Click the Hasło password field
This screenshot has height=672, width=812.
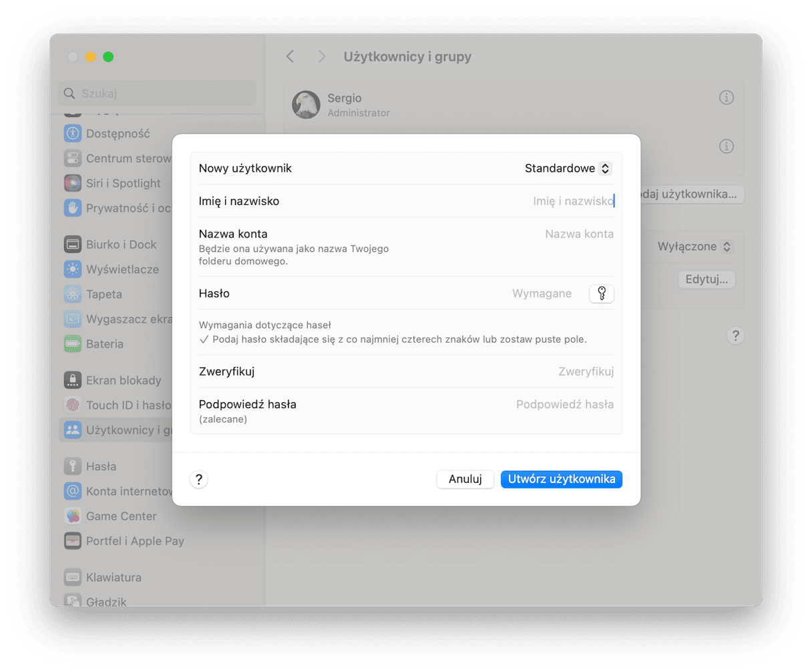541,293
